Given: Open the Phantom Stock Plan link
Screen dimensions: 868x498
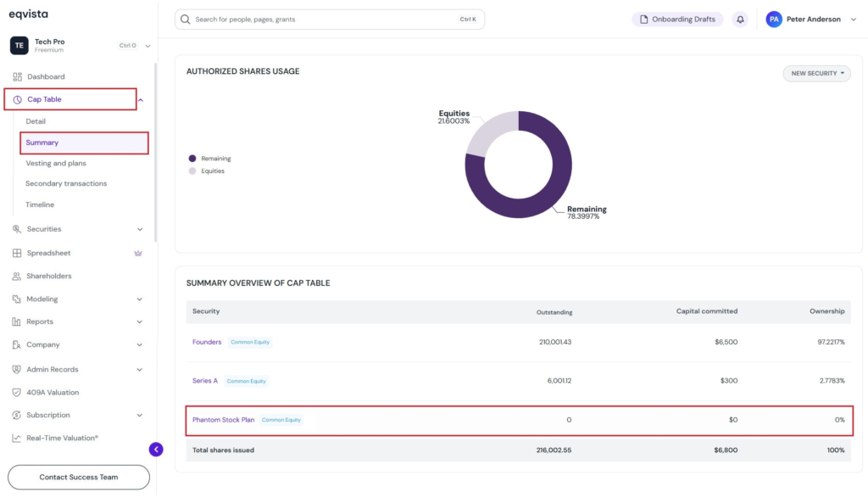Looking at the screenshot, I should point(224,420).
